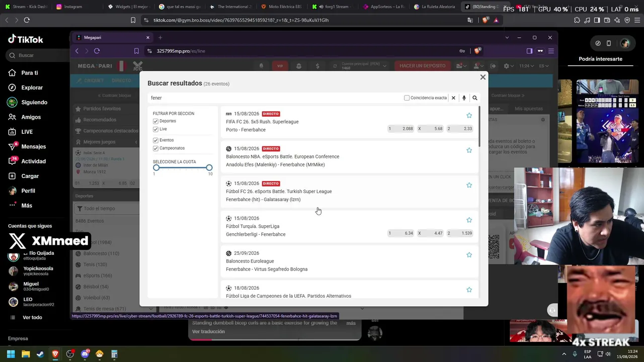Switch to the Moto Eléctrica E8S tab

[x=281, y=7]
